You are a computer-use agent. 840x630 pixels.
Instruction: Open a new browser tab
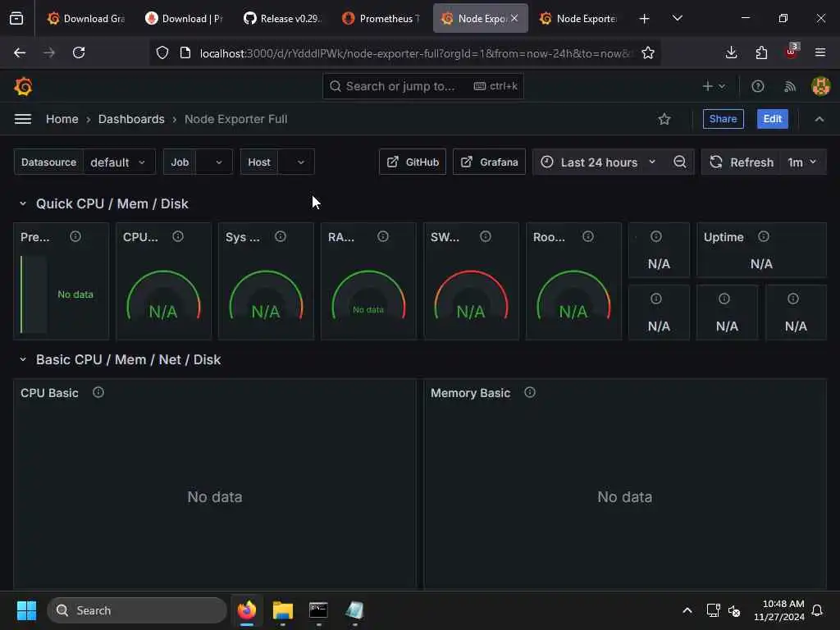pos(644,19)
